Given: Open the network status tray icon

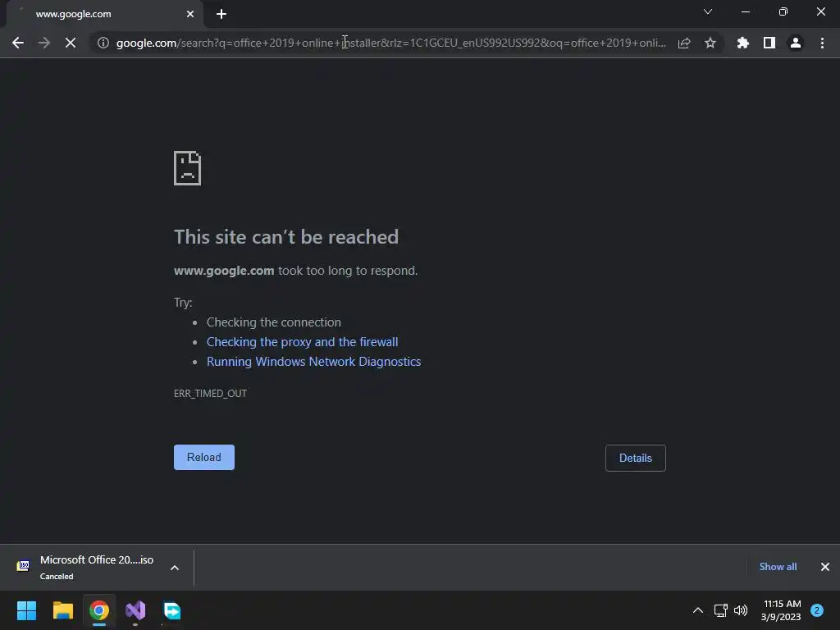Looking at the screenshot, I should pyautogui.click(x=720, y=610).
